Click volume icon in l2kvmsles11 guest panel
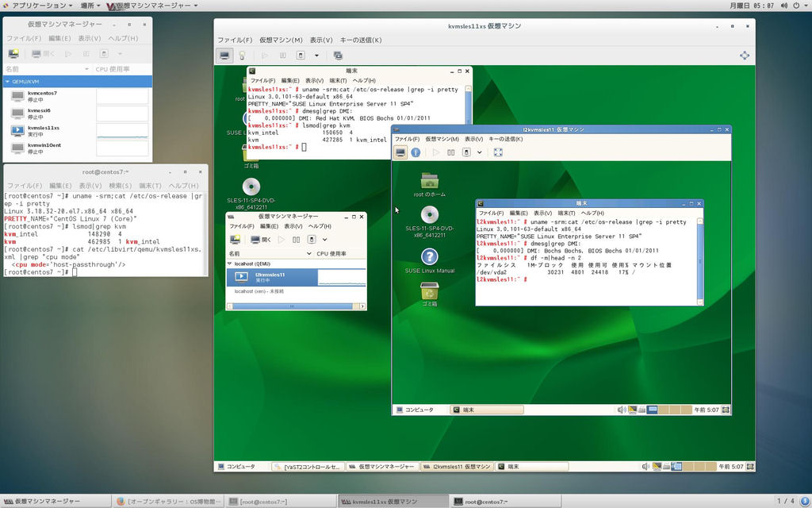The image size is (812, 508). point(622,410)
